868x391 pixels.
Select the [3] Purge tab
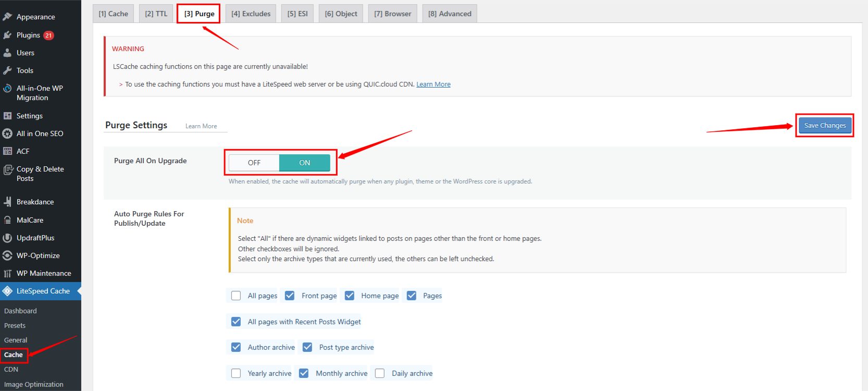tap(199, 14)
